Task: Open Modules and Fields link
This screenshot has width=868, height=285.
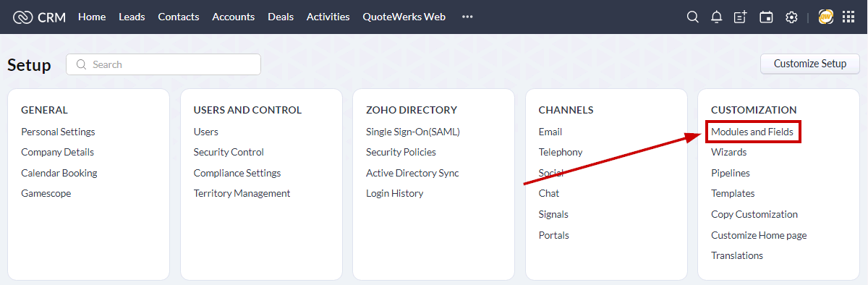Action: pyautogui.click(x=752, y=132)
